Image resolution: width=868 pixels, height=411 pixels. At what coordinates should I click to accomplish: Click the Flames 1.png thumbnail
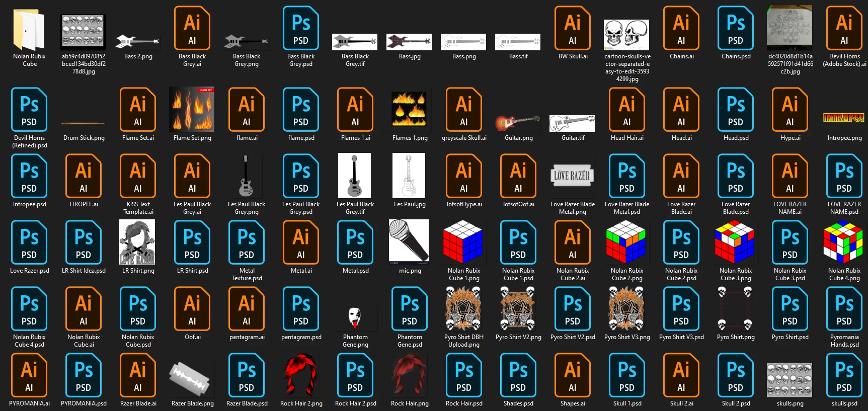[409, 109]
